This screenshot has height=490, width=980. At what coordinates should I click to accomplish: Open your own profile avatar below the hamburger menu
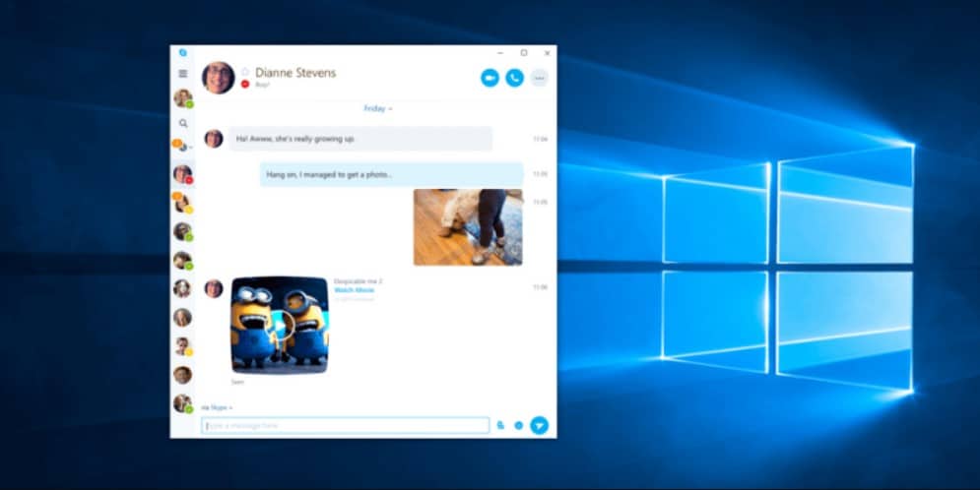pyautogui.click(x=182, y=98)
